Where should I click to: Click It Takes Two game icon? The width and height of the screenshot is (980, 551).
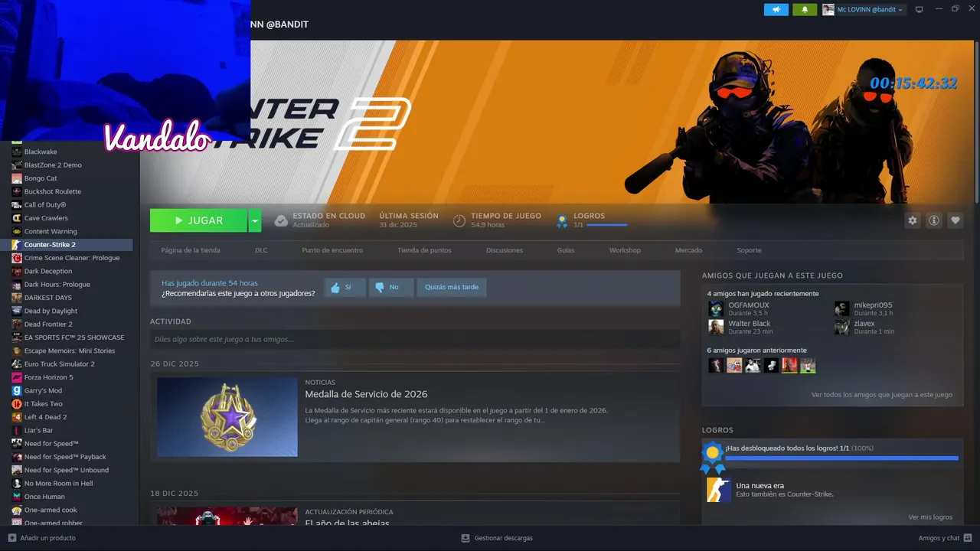17,404
